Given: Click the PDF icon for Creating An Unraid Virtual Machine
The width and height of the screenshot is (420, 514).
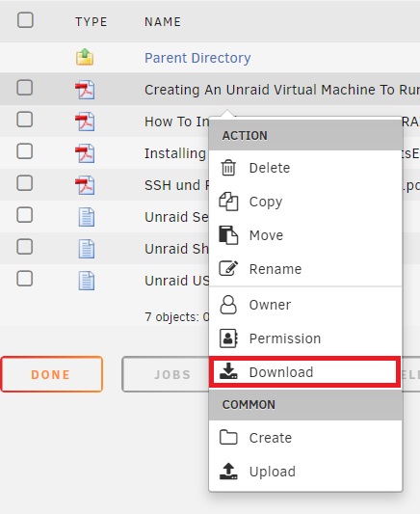Looking at the screenshot, I should coord(85,90).
